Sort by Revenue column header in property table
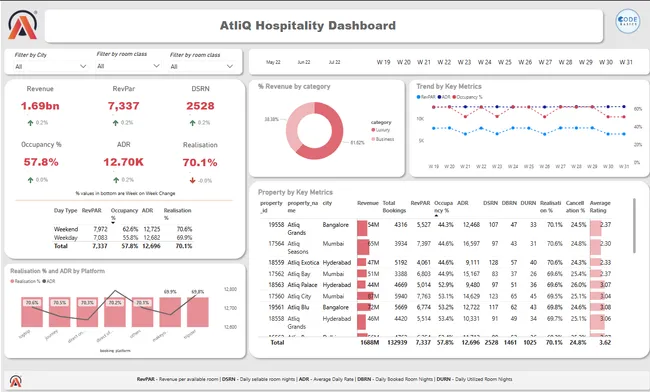The width and height of the screenshot is (650, 392). [x=368, y=203]
